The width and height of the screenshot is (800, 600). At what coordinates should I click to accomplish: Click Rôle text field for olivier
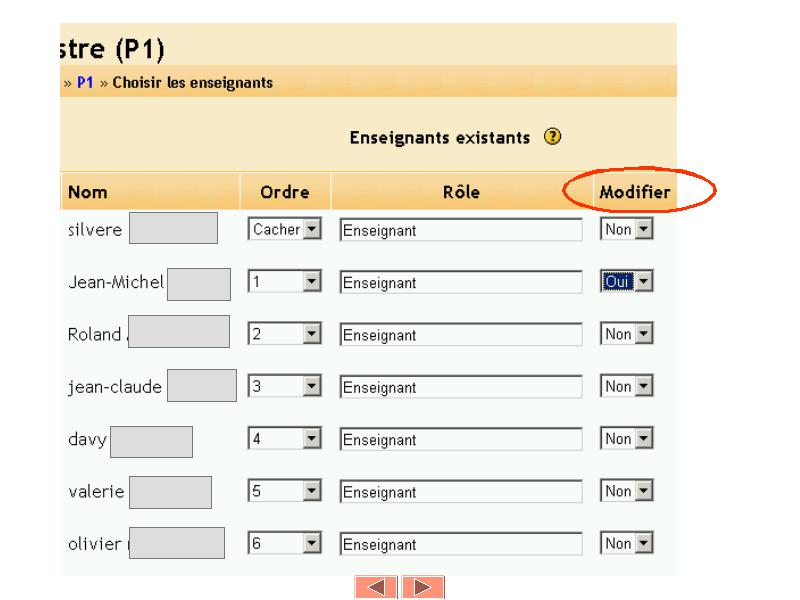[461, 545]
